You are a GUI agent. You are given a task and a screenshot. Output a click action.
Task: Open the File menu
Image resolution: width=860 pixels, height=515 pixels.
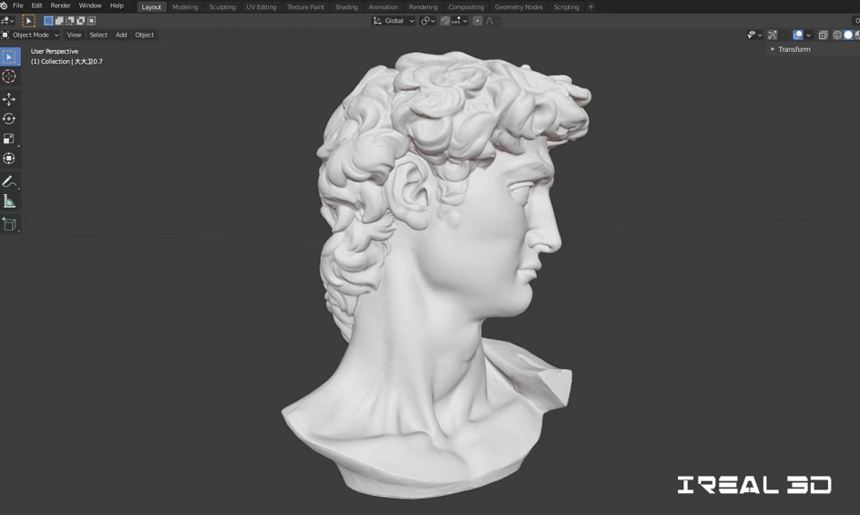point(18,5)
